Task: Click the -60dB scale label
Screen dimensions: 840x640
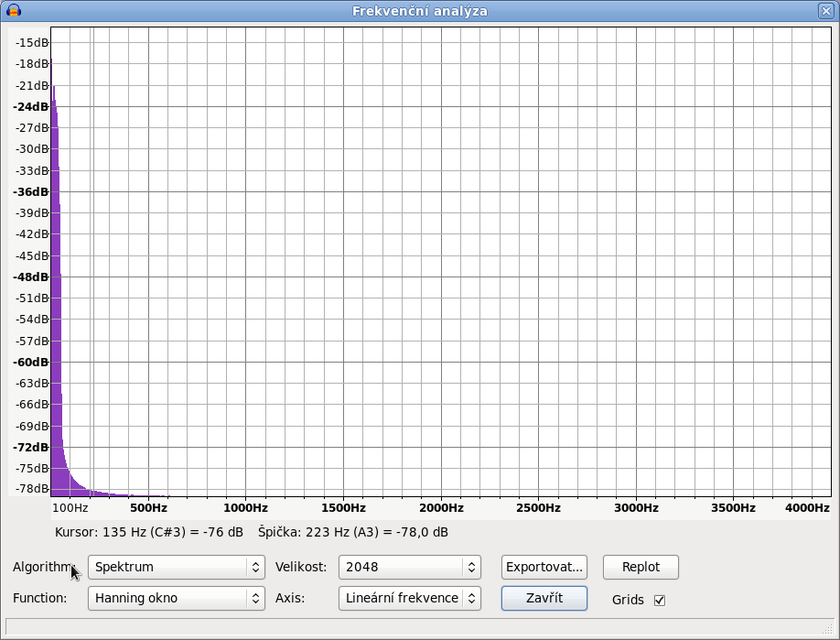Action: coord(30,363)
